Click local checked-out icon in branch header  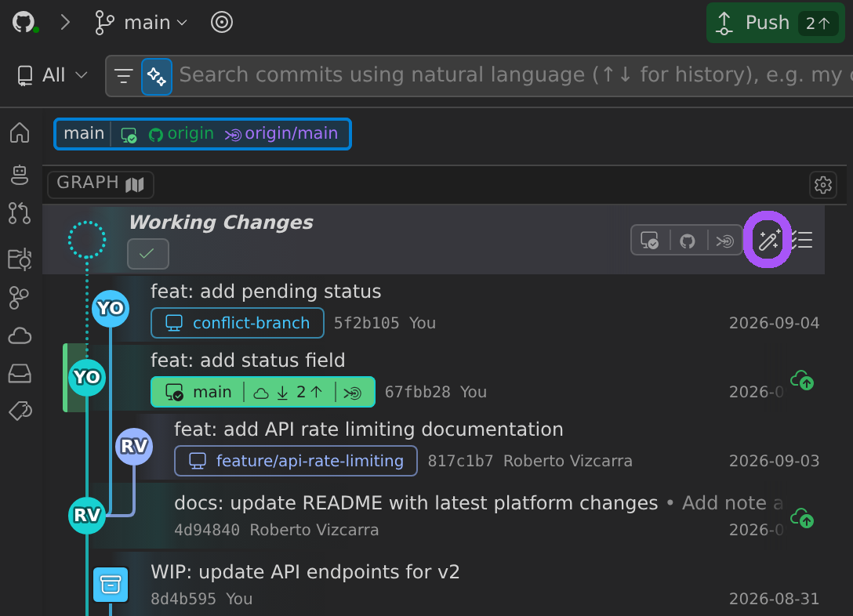coord(129,134)
